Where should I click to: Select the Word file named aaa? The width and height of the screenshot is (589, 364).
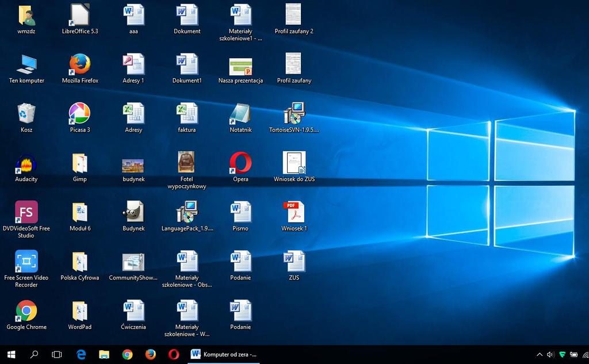(x=133, y=15)
